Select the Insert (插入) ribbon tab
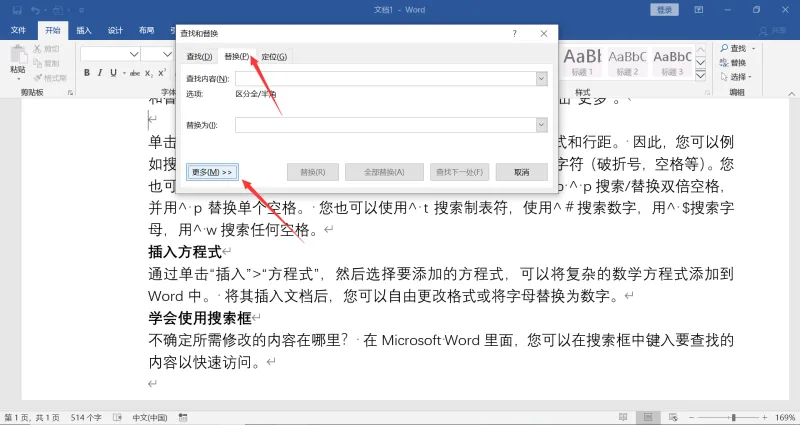 point(84,30)
